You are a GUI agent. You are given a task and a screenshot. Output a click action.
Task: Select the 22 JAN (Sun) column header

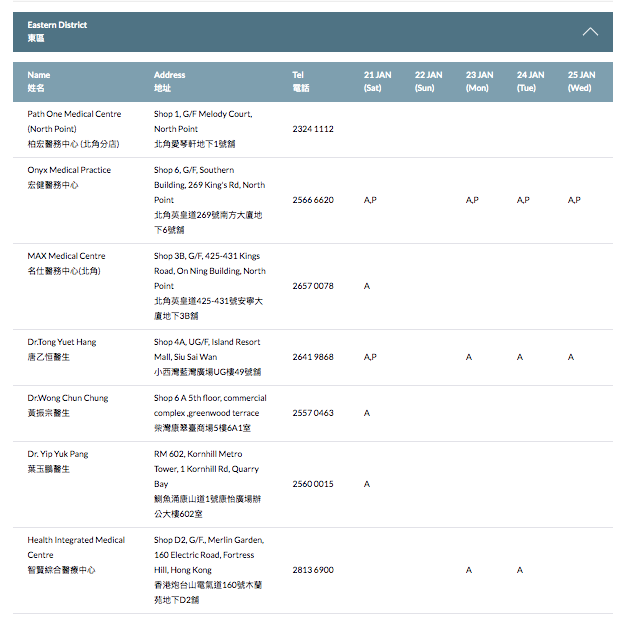(x=429, y=81)
